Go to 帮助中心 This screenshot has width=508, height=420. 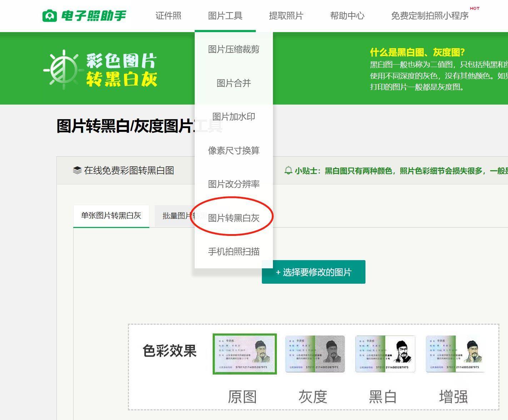click(347, 16)
